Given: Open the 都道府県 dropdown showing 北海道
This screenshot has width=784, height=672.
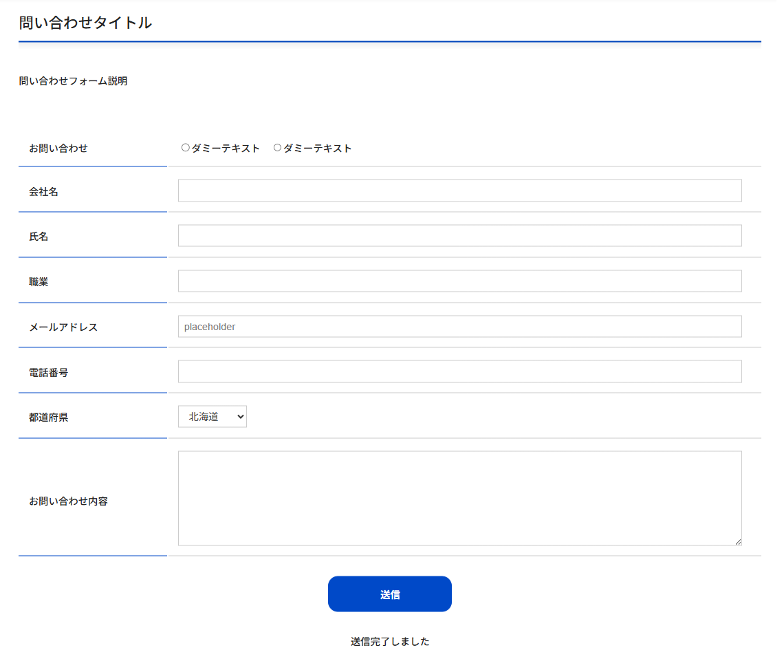Looking at the screenshot, I should [x=212, y=417].
